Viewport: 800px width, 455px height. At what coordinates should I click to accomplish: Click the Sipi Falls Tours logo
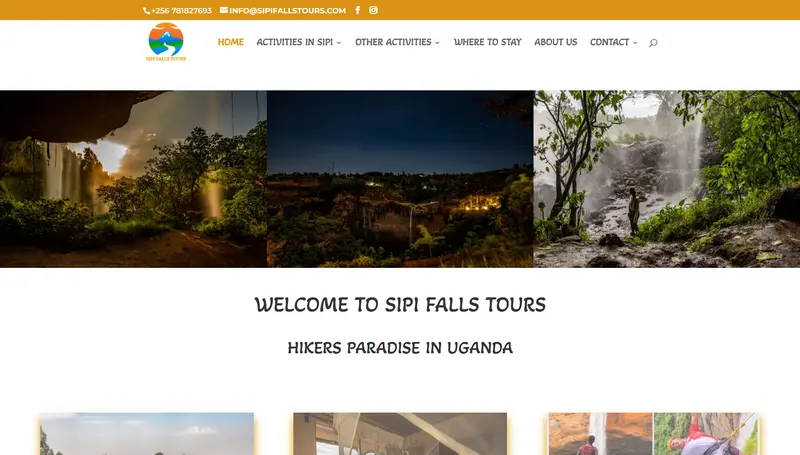pos(166,42)
